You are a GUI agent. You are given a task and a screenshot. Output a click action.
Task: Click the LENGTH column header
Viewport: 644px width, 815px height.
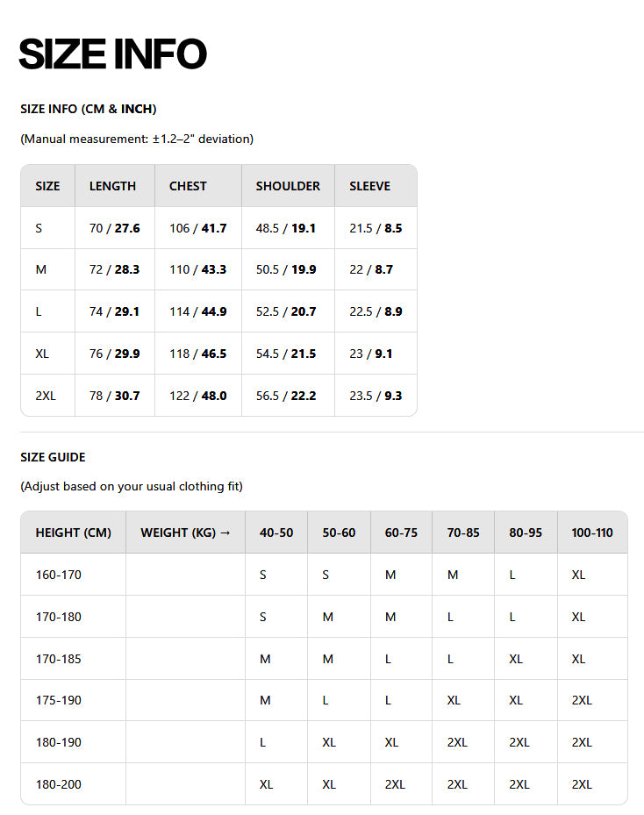[112, 186]
